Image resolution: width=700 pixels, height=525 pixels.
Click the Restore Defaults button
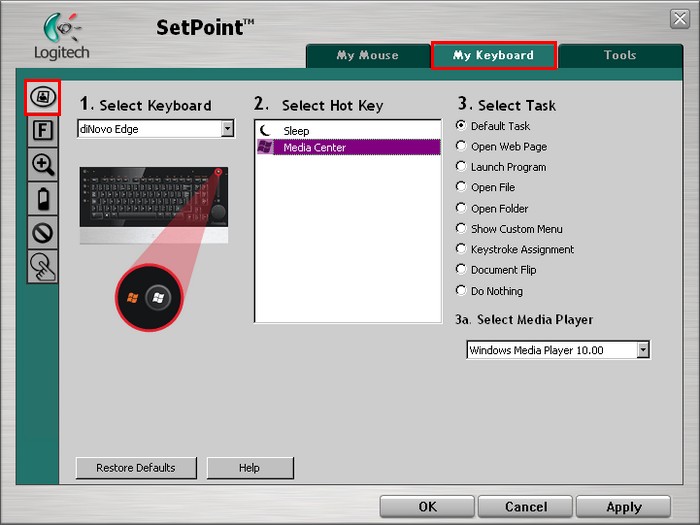136,468
